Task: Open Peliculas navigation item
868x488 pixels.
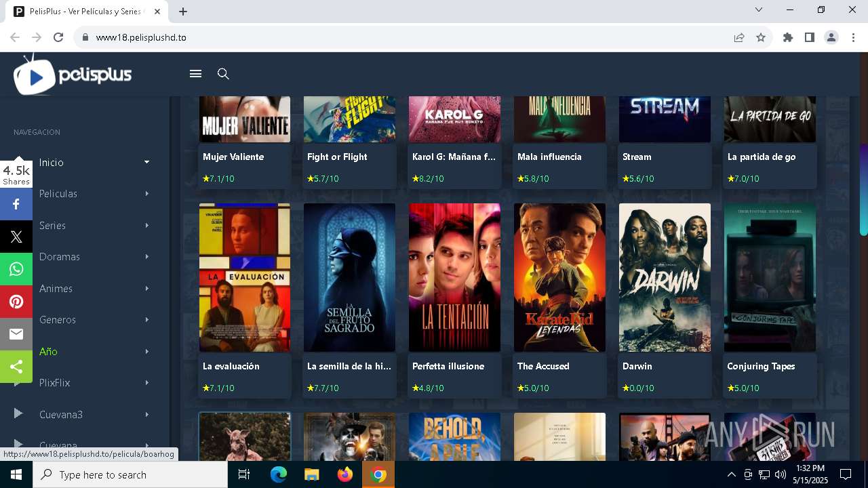Action: pos(58,194)
